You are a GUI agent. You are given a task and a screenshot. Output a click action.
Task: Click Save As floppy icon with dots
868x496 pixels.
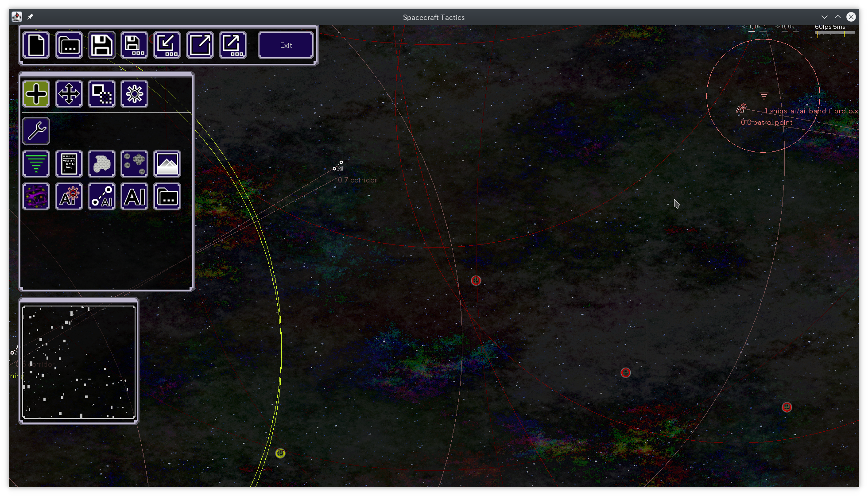[135, 45]
